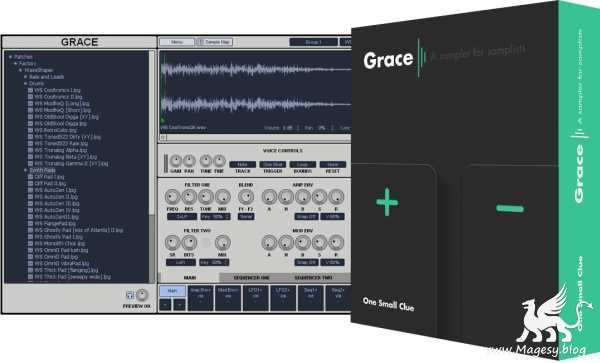Image resolution: width=600 pixels, height=363 pixels.
Task: Click the file icon beside OFF Pad I.lpg
Action: [x=30, y=177]
